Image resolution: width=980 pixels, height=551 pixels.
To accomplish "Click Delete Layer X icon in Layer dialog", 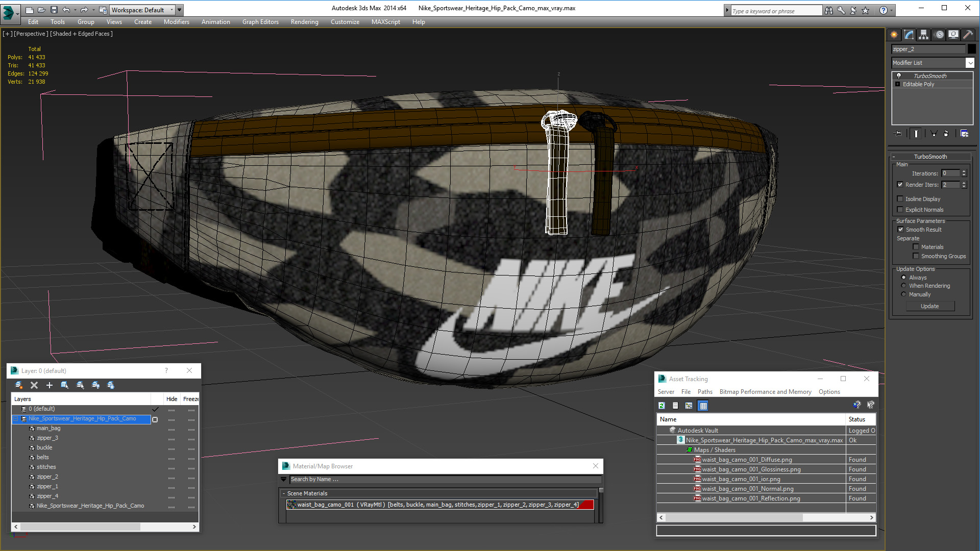I will [x=34, y=385].
